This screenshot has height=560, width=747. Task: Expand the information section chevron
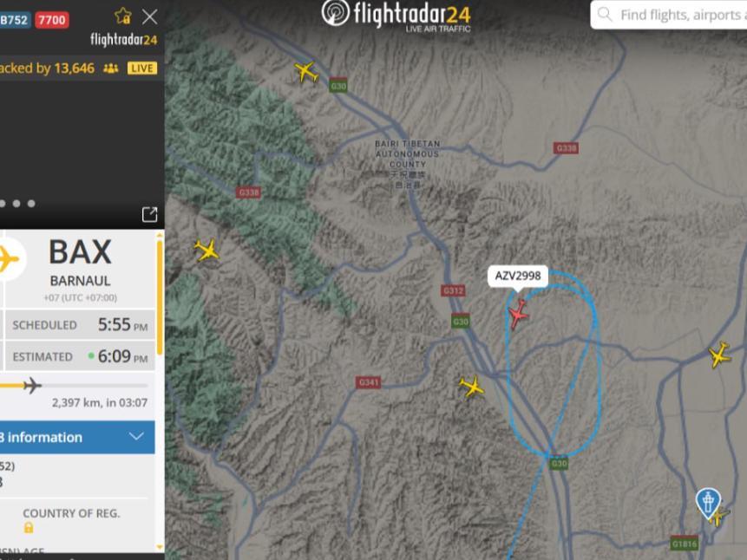[136, 437]
